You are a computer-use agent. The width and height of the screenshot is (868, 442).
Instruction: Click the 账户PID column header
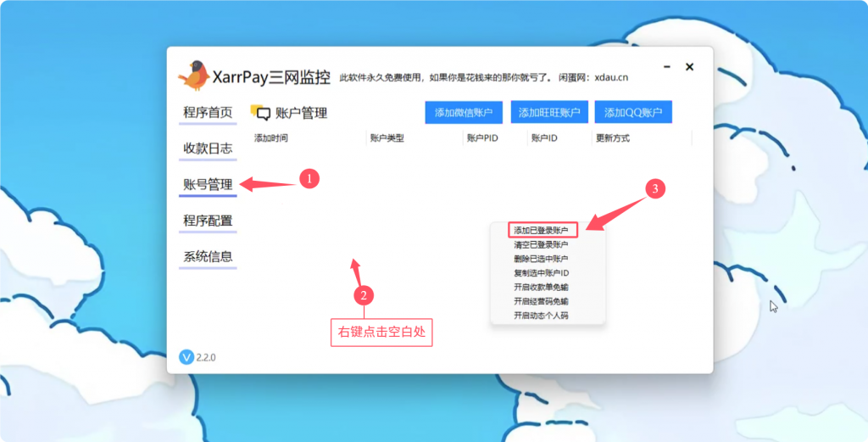pos(482,138)
